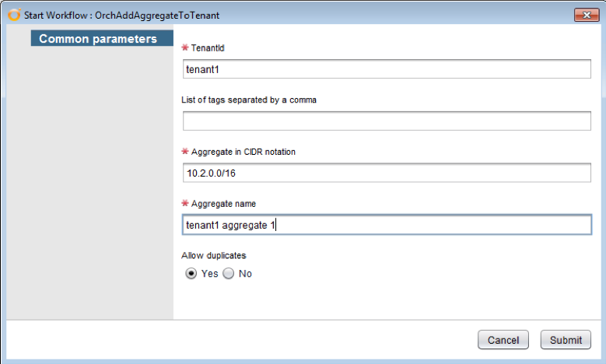Click the 'Aggregate name' label text
This screenshot has height=364, width=606.
[223, 204]
